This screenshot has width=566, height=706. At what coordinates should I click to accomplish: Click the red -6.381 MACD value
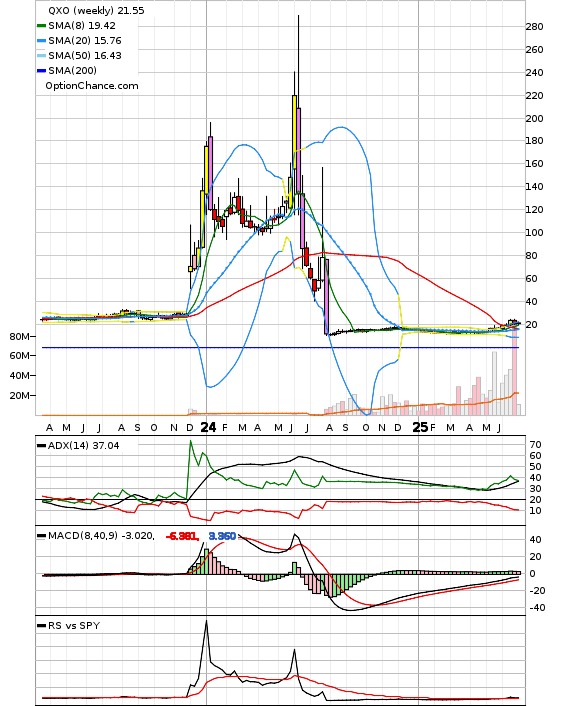(181, 536)
